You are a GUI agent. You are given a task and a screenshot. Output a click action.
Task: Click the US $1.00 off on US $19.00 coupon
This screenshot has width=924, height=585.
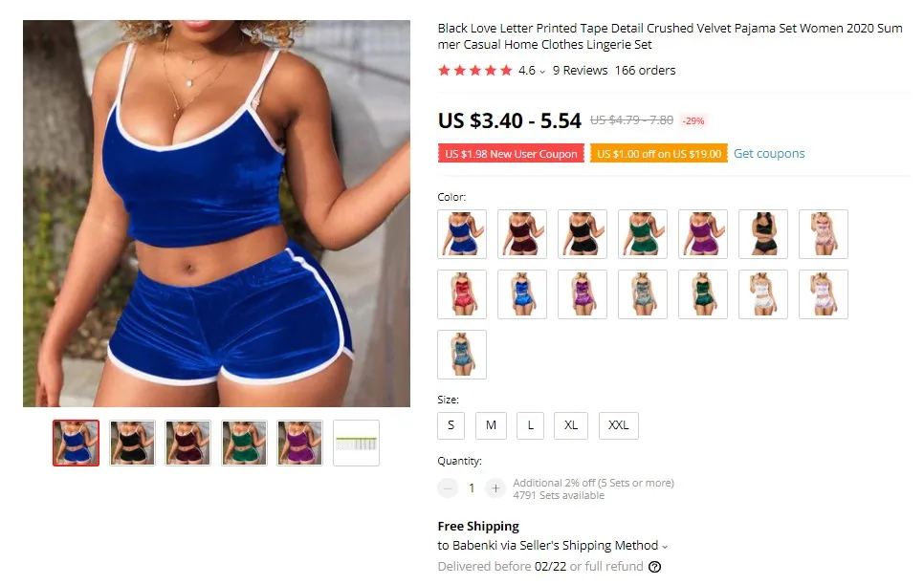click(659, 153)
